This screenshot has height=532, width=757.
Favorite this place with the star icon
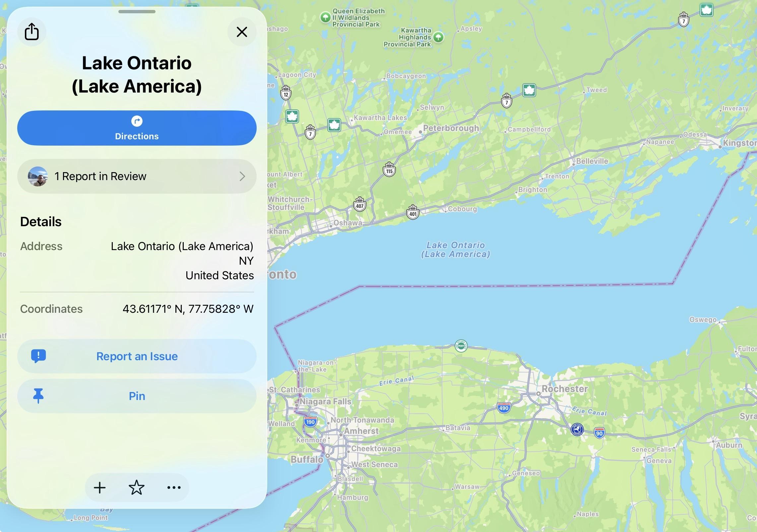[136, 488]
